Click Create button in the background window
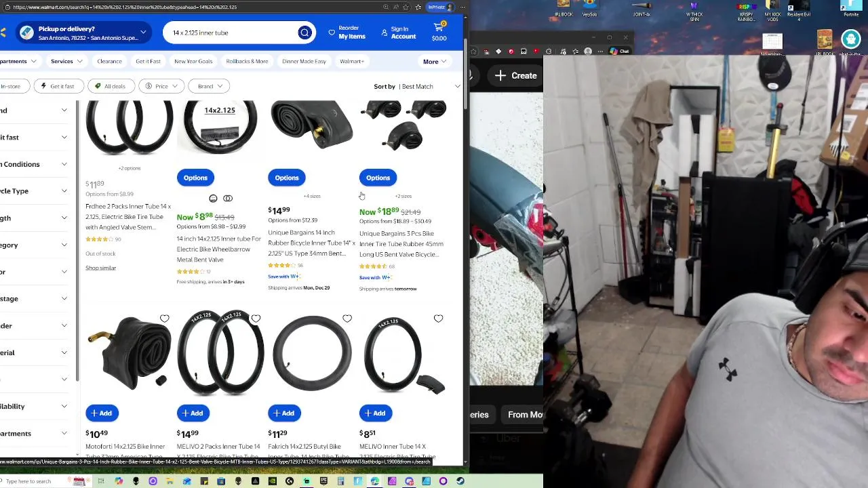This screenshot has height=488, width=868. (517, 75)
